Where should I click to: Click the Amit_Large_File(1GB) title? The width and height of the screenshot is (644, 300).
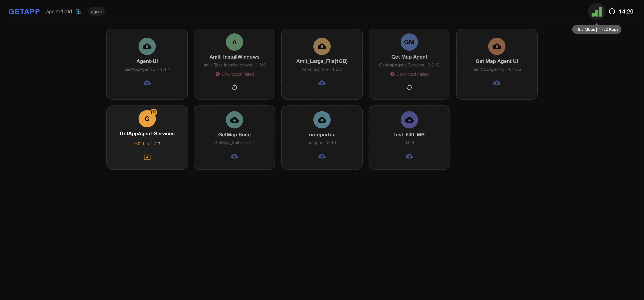(x=322, y=61)
